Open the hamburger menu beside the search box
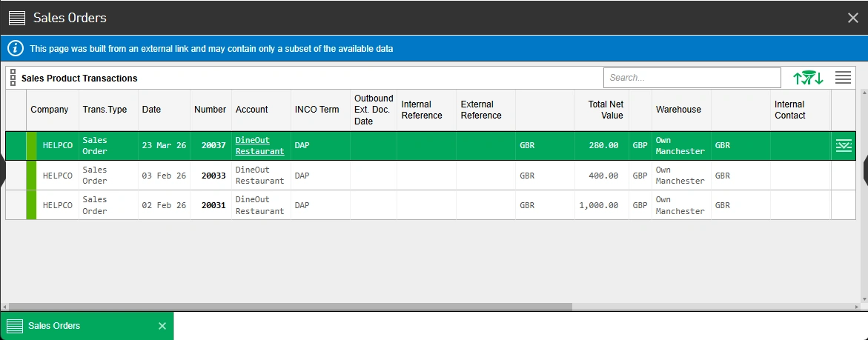The height and width of the screenshot is (340, 868). 843,78
